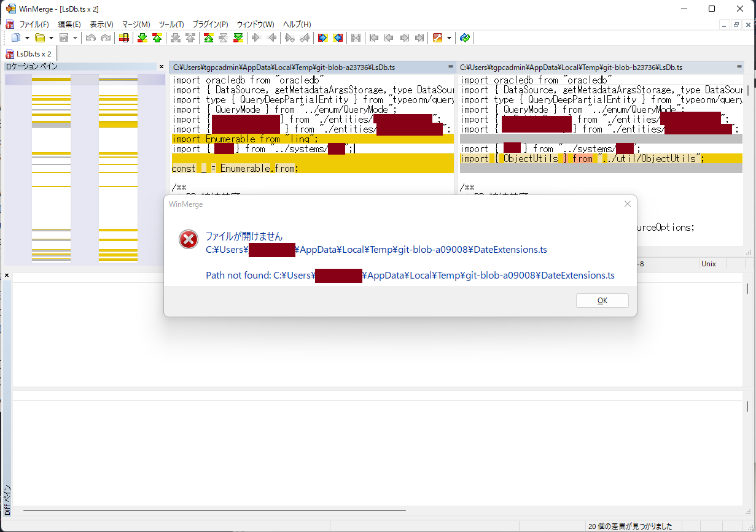756x532 pixels.
Task: Click the left pane header menu icon
Action: [x=450, y=67]
